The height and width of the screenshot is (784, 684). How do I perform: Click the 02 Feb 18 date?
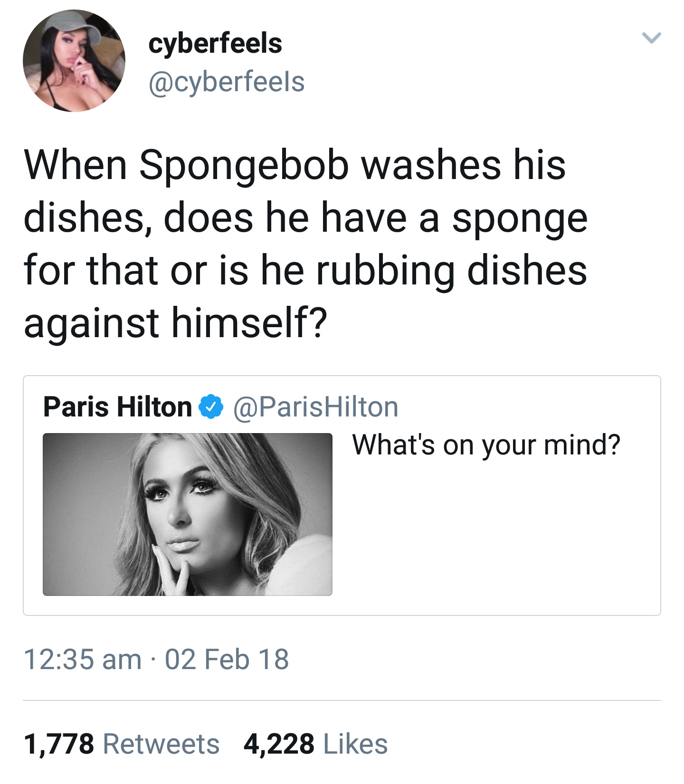point(227,659)
